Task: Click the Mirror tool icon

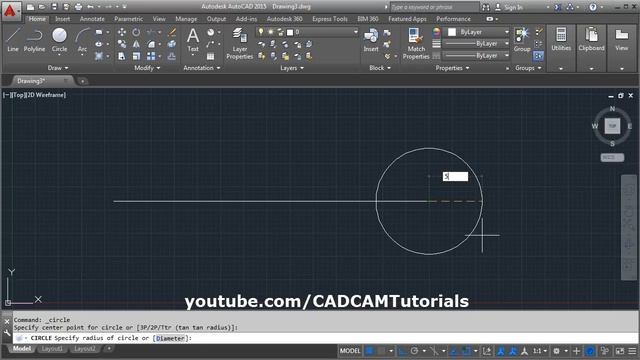Action: 136,44
